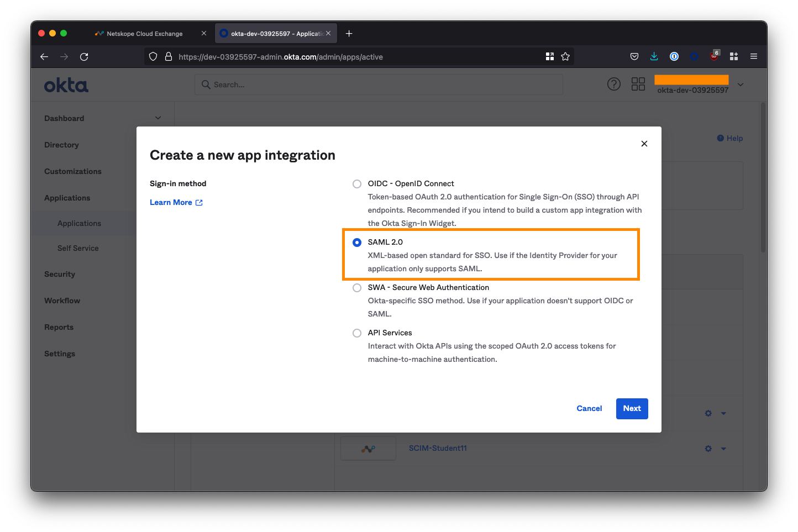Reload the page with the refresh icon
The height and width of the screenshot is (532, 798).
pyautogui.click(x=84, y=56)
